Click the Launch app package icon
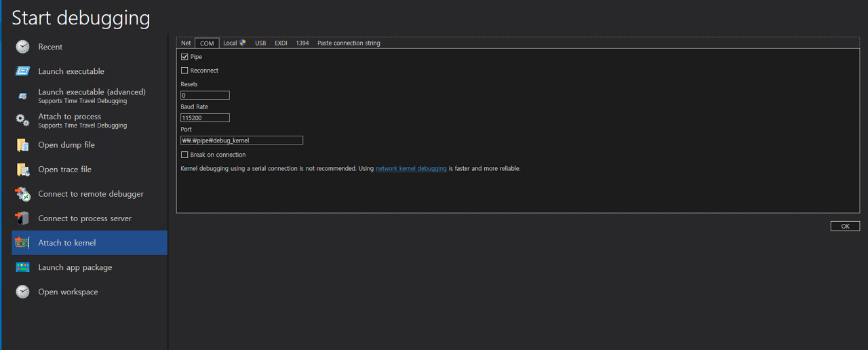The height and width of the screenshot is (350, 868). pos(23,267)
